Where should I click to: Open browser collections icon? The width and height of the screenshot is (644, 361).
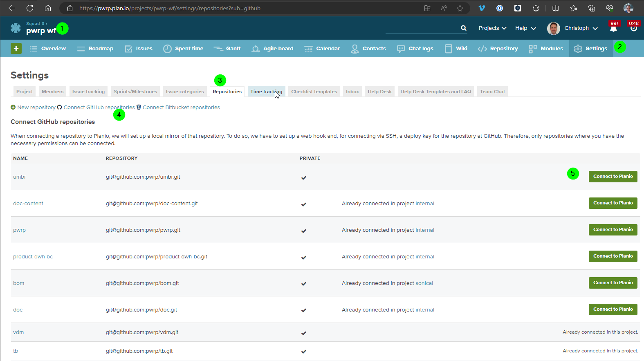(x=592, y=8)
